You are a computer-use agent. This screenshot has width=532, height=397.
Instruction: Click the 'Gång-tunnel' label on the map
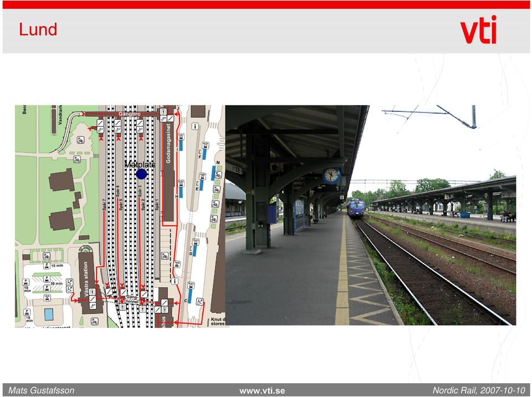click(132, 299)
